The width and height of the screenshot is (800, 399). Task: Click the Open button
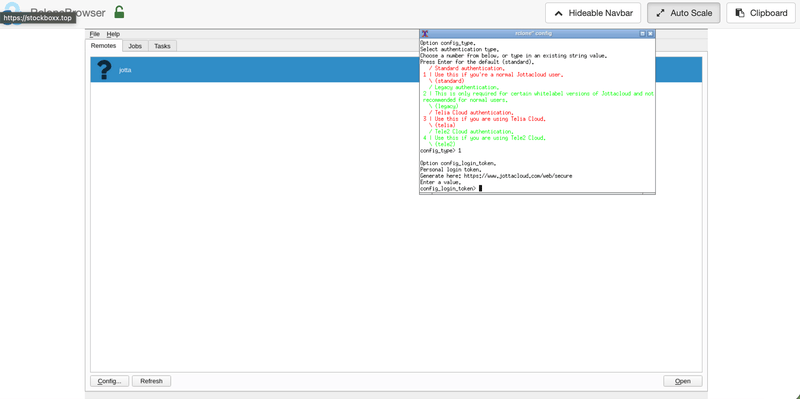(x=683, y=381)
